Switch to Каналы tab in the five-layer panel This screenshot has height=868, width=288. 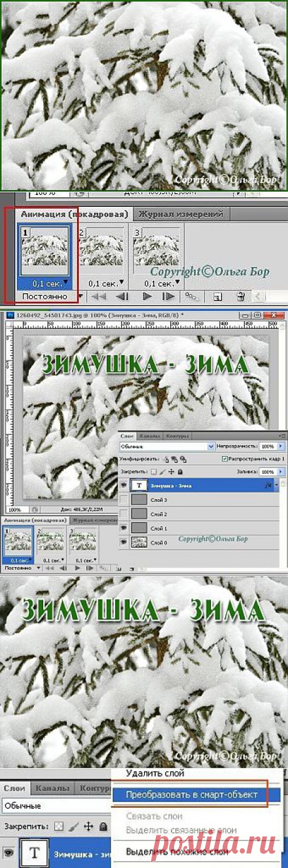coord(150,436)
